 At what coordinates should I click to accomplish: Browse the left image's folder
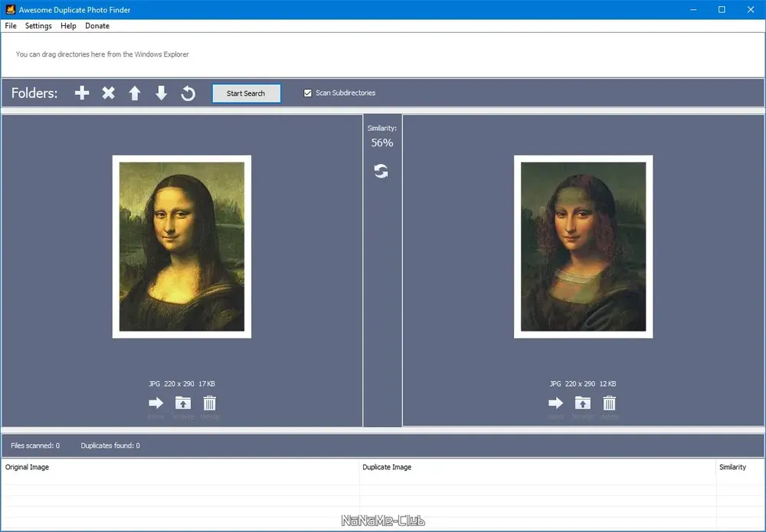pos(183,403)
